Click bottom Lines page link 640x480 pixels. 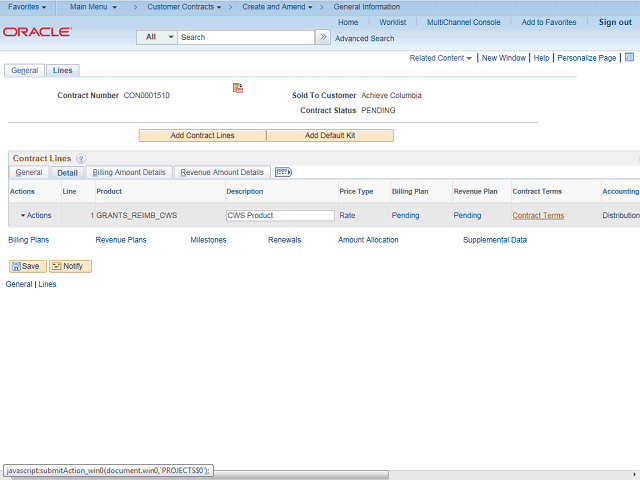click(47, 284)
